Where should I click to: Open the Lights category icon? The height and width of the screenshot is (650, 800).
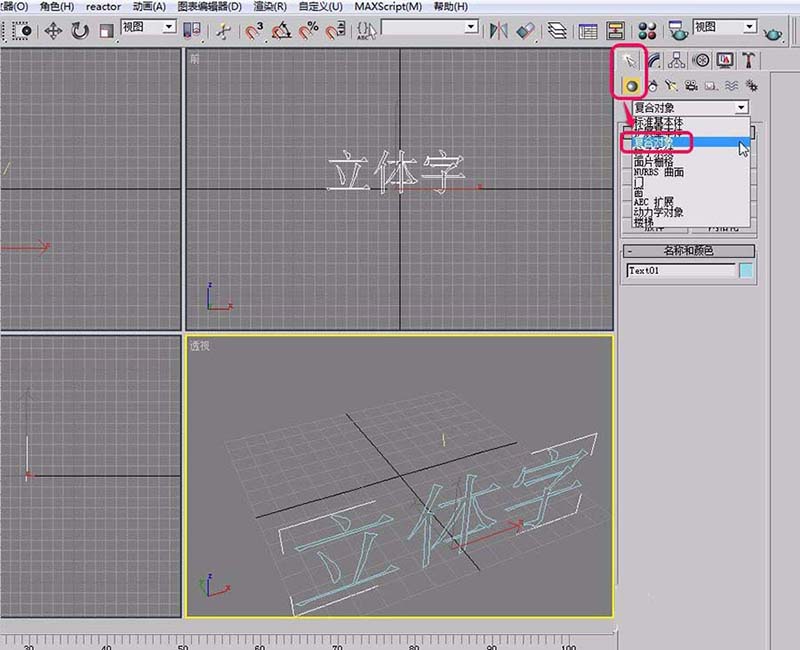[x=670, y=85]
